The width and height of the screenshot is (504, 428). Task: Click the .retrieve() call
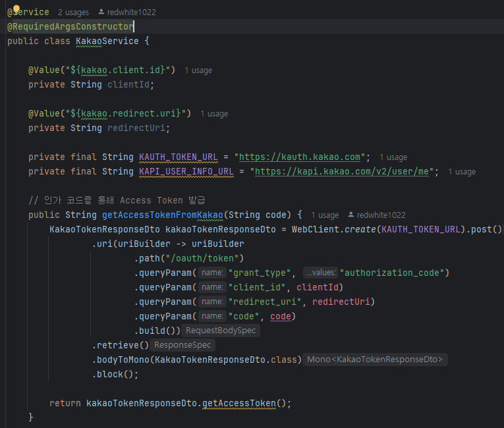coord(120,345)
